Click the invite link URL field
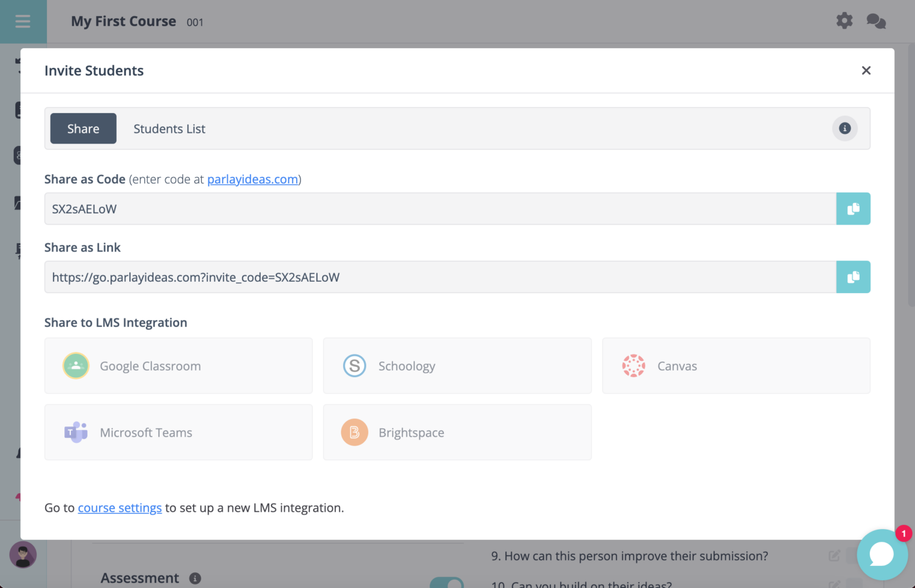 pyautogui.click(x=440, y=277)
